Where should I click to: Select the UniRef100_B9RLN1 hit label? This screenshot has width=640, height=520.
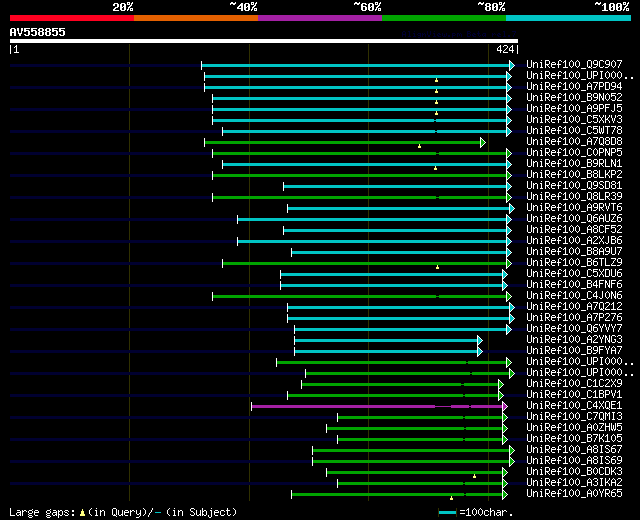coord(574,163)
